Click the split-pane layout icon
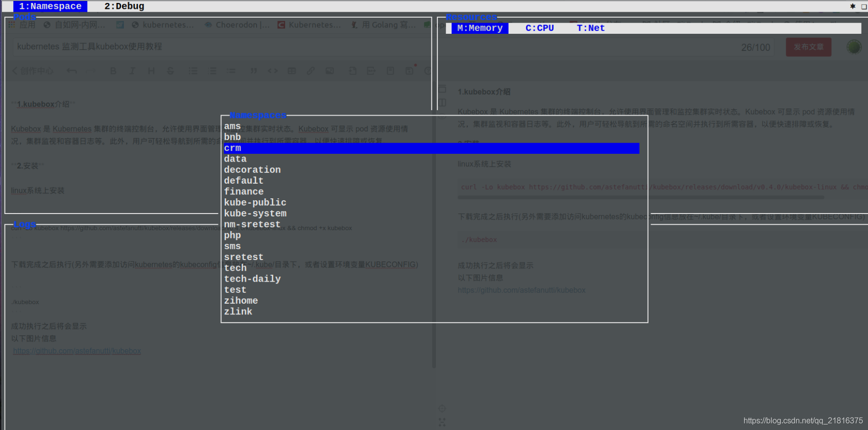The image size is (868, 430). coord(442,102)
